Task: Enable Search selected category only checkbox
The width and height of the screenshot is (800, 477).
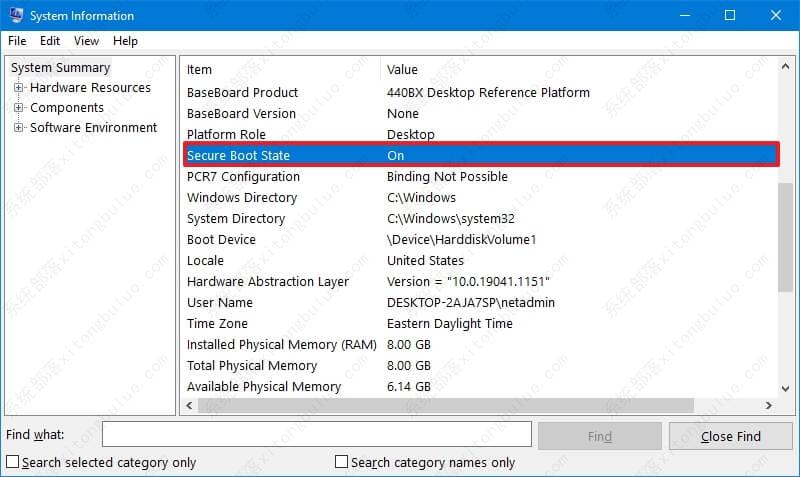Action: (x=13, y=462)
